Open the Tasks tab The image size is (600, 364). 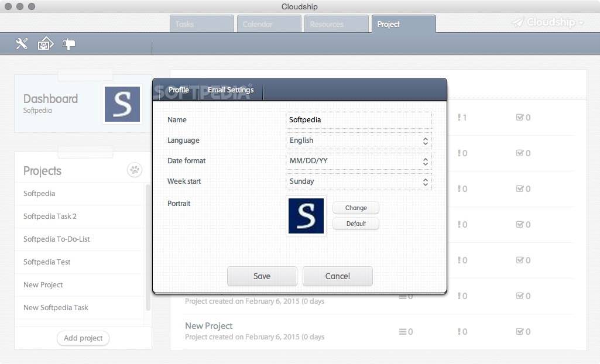[201, 24]
